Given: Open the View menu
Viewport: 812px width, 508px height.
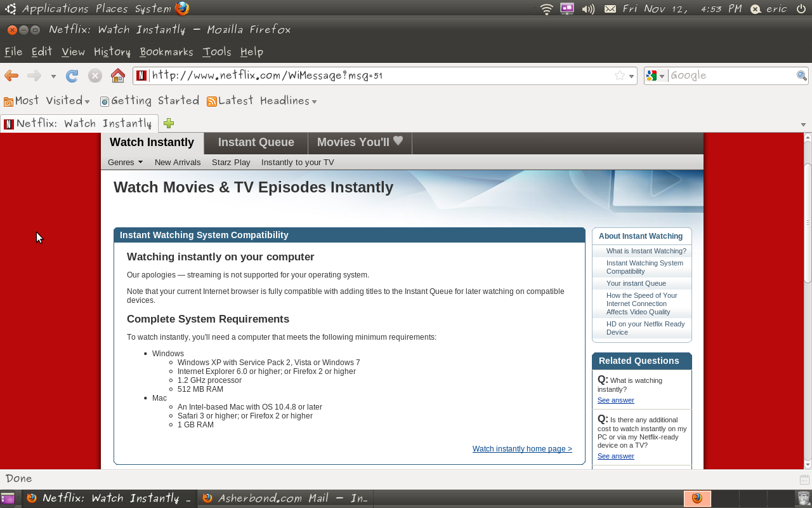Looking at the screenshot, I should (x=73, y=52).
